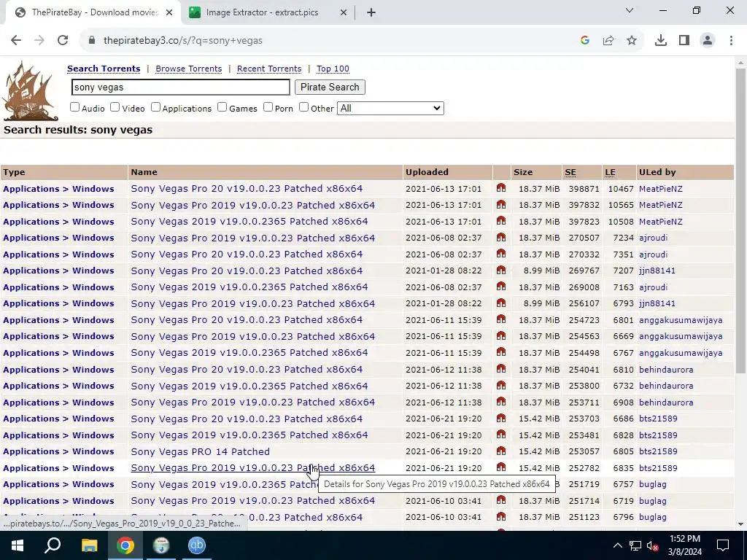Open the 8.99 MiB 256107 seeders torrent link
This screenshot has width=747, height=560.
click(253, 303)
